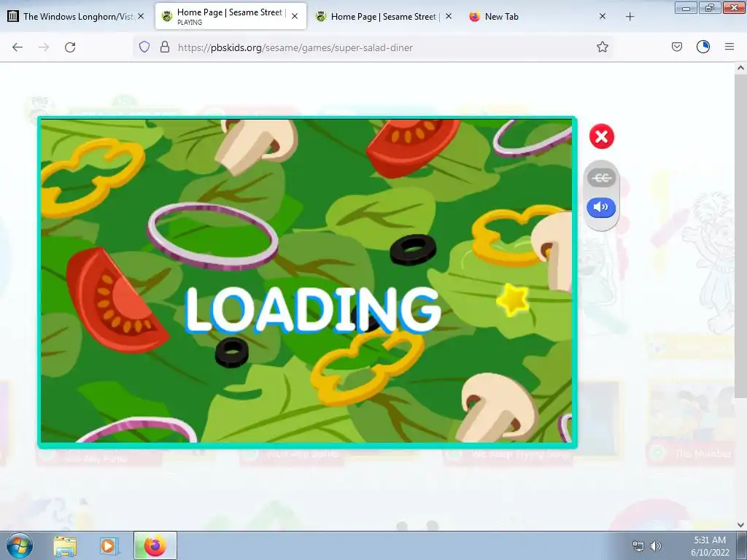Minimize the Firefox window
Image resolution: width=747 pixels, height=560 pixels.
pos(686,8)
